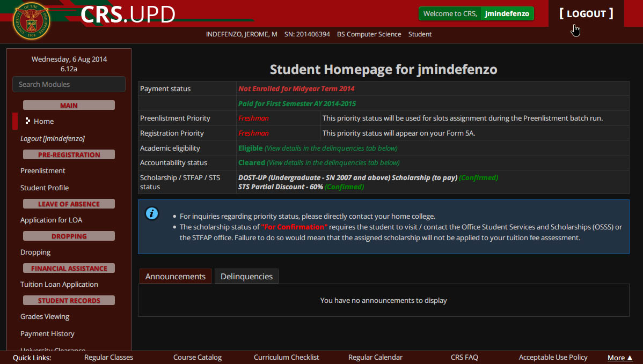Open the Student Profile module
The height and width of the screenshot is (364, 643).
click(x=45, y=188)
